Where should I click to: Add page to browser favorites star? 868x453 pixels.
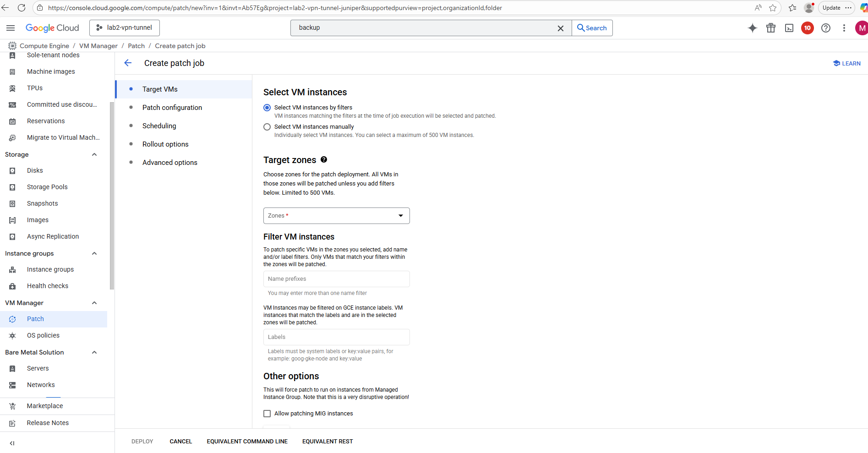pyautogui.click(x=773, y=8)
